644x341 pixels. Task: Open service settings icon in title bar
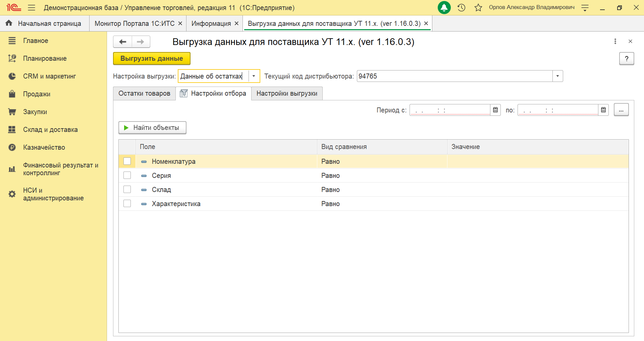pyautogui.click(x=585, y=8)
